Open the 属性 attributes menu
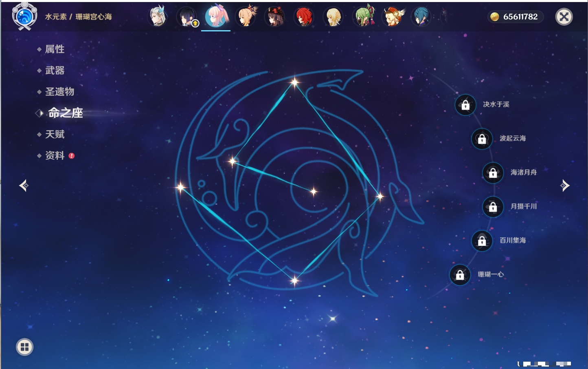 click(x=55, y=49)
